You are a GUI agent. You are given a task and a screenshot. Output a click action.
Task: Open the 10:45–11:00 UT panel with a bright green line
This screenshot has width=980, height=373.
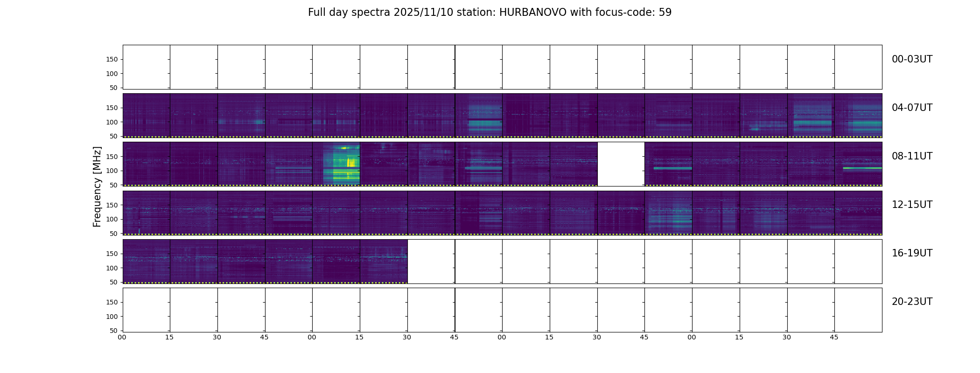click(x=668, y=164)
